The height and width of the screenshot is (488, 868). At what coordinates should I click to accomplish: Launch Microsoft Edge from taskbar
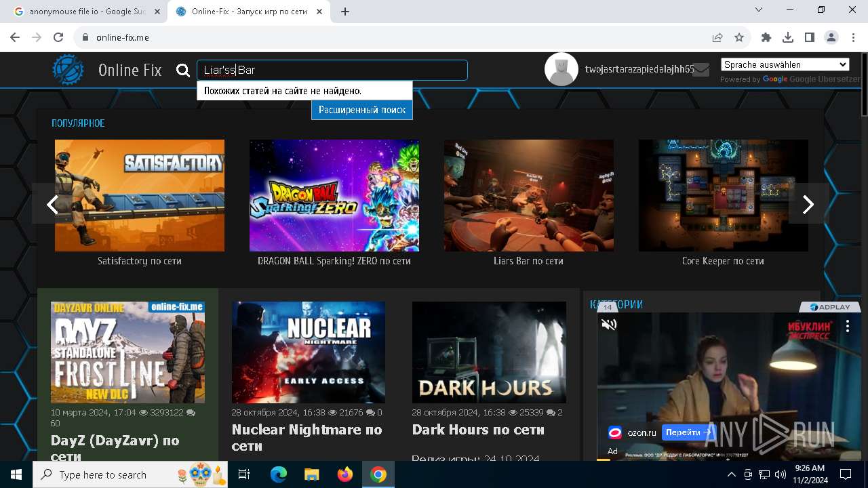pyautogui.click(x=279, y=474)
